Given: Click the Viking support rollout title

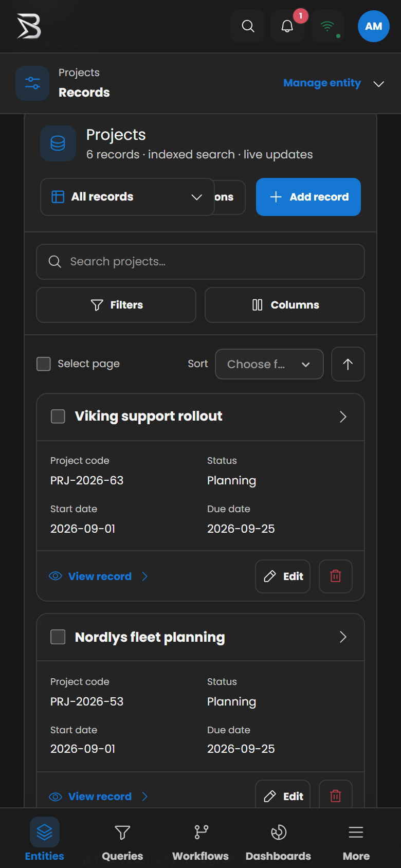Looking at the screenshot, I should [x=149, y=416].
